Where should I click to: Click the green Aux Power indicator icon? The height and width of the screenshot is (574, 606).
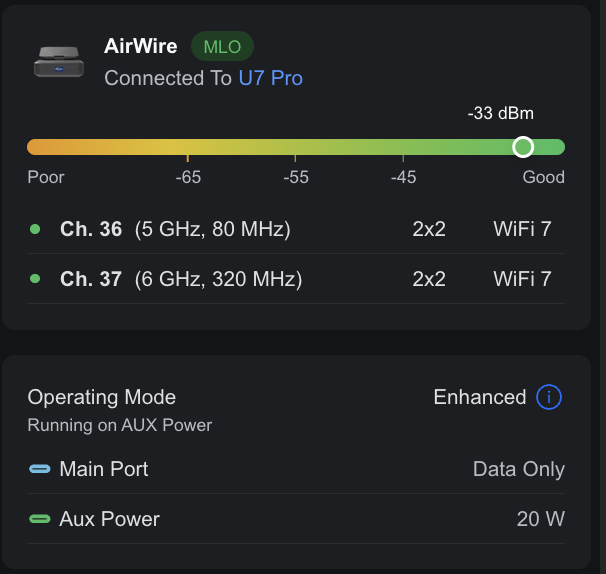pos(39,519)
